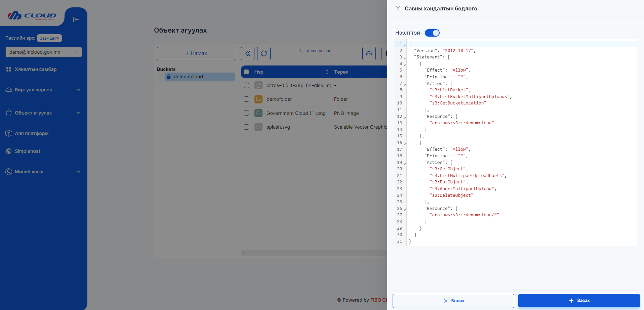Tick the select-all checkbox in table header
The height and width of the screenshot is (310, 644).
point(246,72)
